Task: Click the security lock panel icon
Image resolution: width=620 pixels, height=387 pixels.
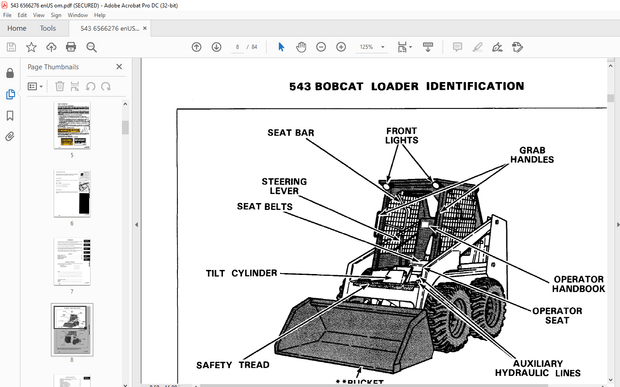Action: tap(10, 73)
